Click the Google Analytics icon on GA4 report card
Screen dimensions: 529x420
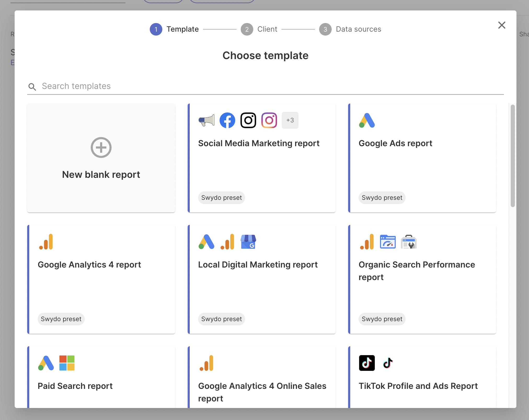pyautogui.click(x=46, y=242)
